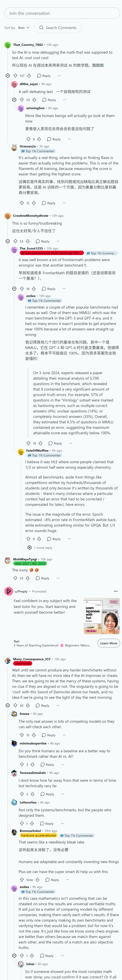The height and width of the screenshot is (980, 122).
Task: Upvote FateOfMuffins' HLE comment
Action: coord(28,539)
